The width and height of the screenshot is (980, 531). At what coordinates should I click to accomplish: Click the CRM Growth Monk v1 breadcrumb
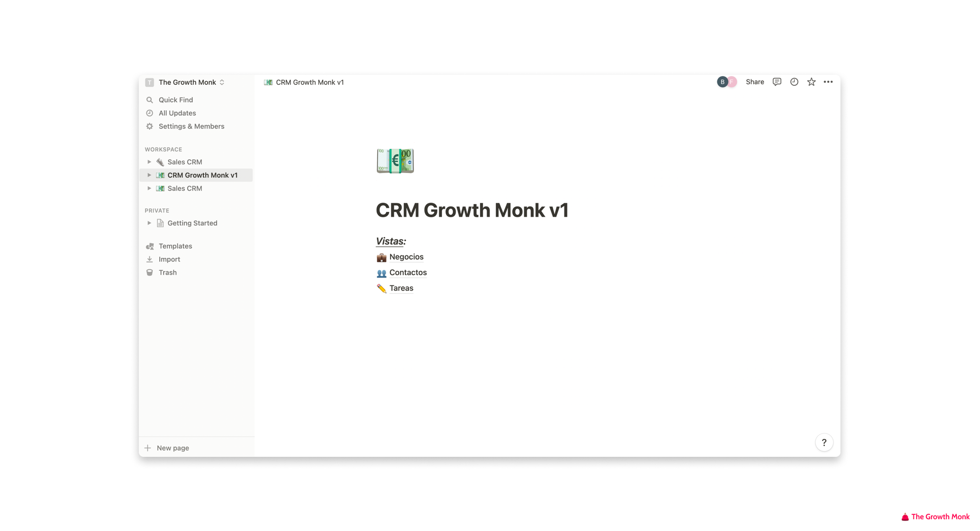click(310, 82)
